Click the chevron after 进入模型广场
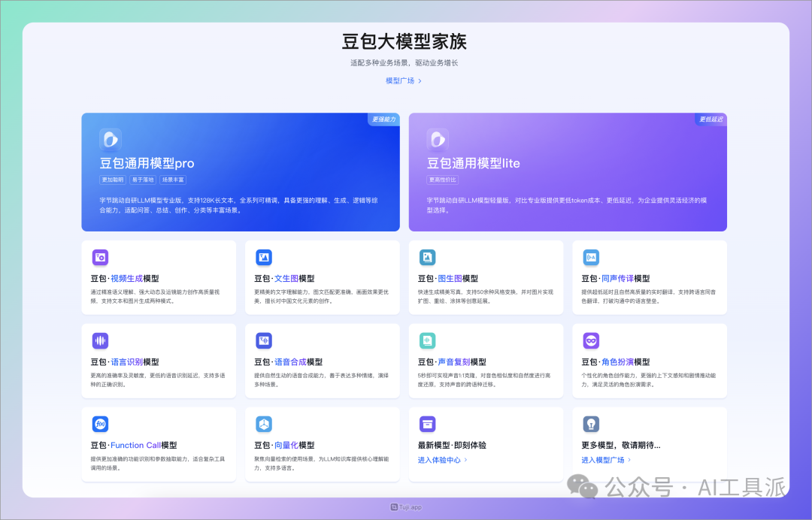Screen dimensions: 812x520 pos(629,460)
